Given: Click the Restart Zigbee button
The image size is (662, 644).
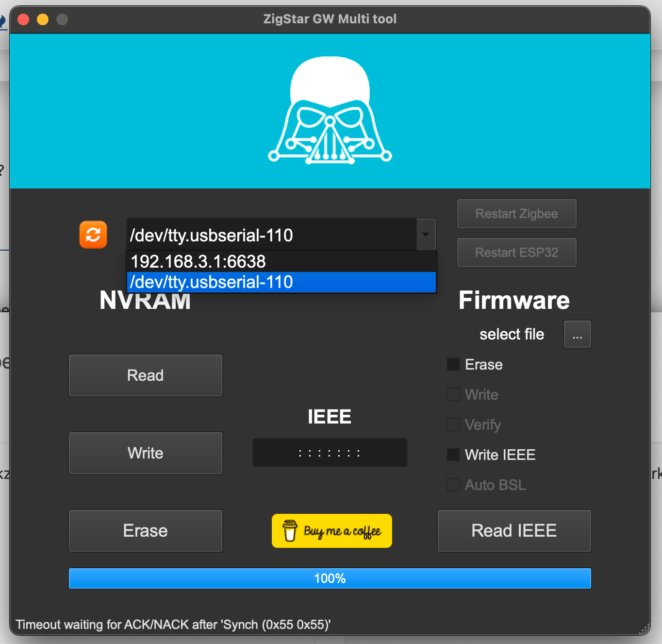Looking at the screenshot, I should tap(517, 214).
